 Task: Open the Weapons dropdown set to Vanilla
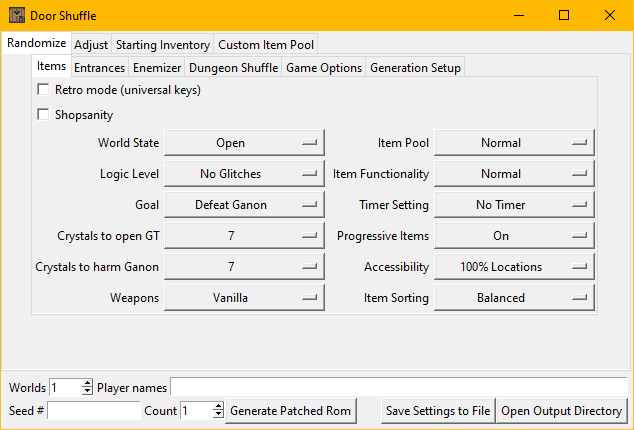tap(244, 298)
